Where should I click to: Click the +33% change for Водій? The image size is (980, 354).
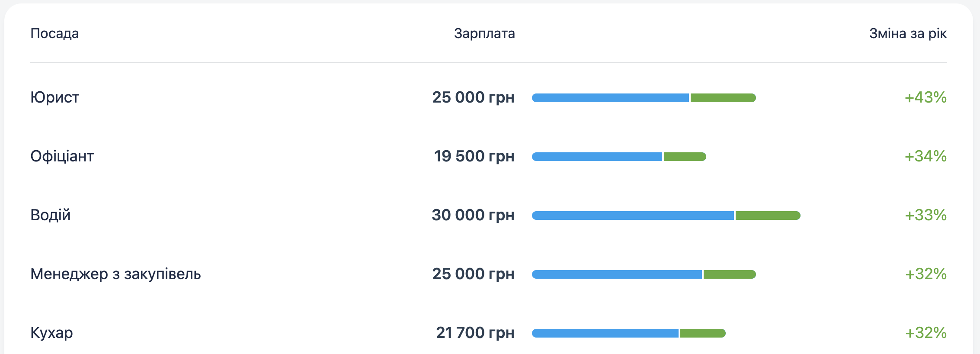point(926,215)
